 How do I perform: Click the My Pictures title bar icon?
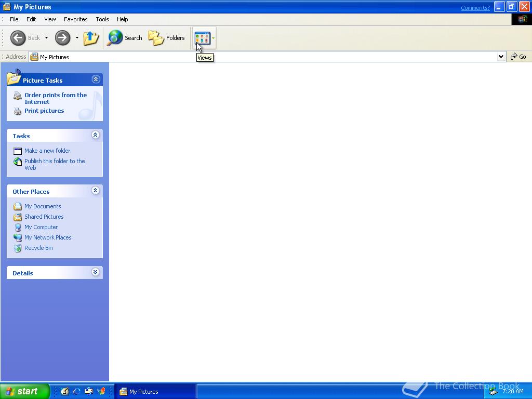[7, 7]
